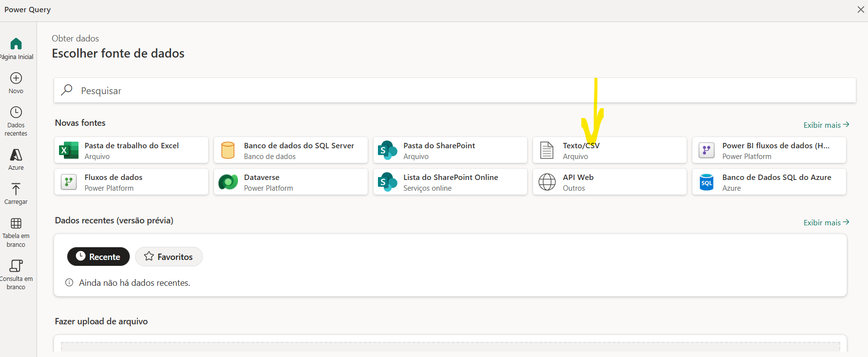Click the Texto/CSV document icon

pyautogui.click(x=547, y=150)
